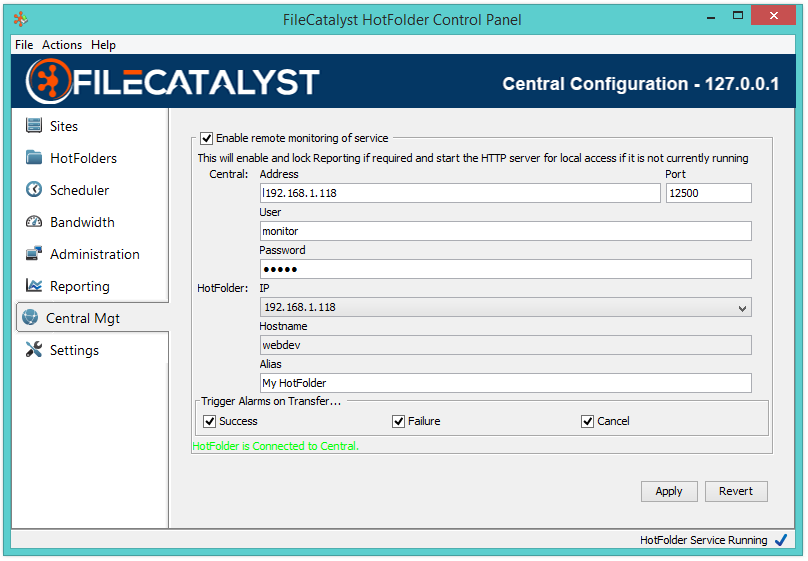Screen dimensions: 808x561
Task: Open the Help menu
Action: coord(103,45)
